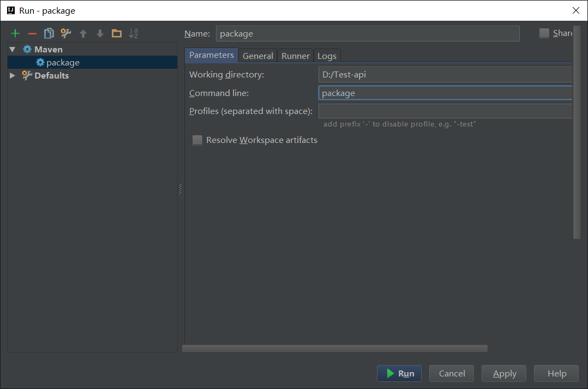
Task: Remove the selected configuration with minus icon
Action: point(32,34)
